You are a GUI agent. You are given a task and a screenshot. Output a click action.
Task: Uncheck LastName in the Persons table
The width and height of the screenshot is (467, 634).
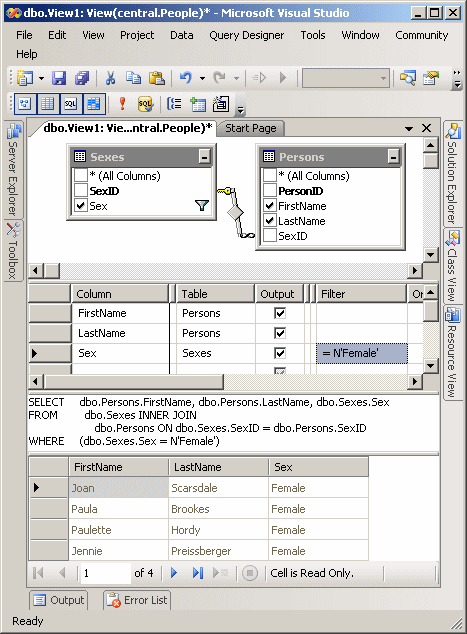point(270,220)
